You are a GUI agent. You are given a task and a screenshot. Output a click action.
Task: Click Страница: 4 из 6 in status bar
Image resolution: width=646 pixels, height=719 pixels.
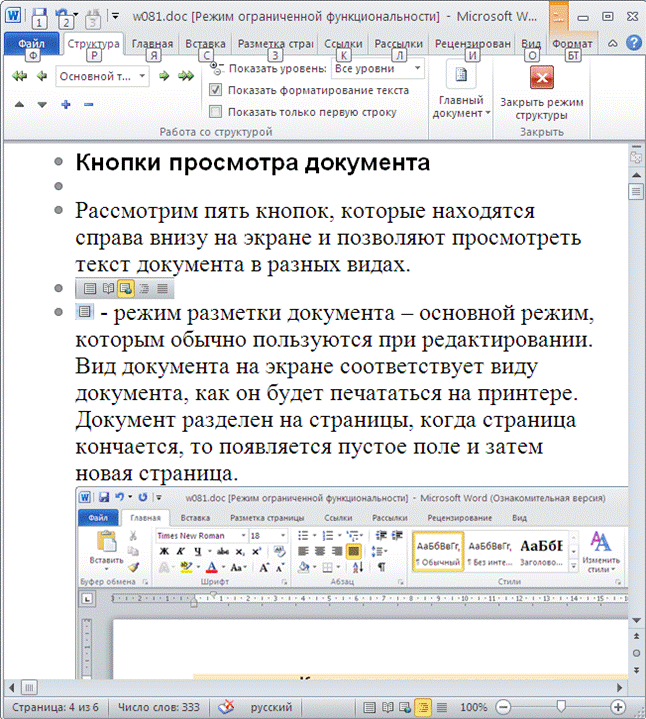point(55,707)
